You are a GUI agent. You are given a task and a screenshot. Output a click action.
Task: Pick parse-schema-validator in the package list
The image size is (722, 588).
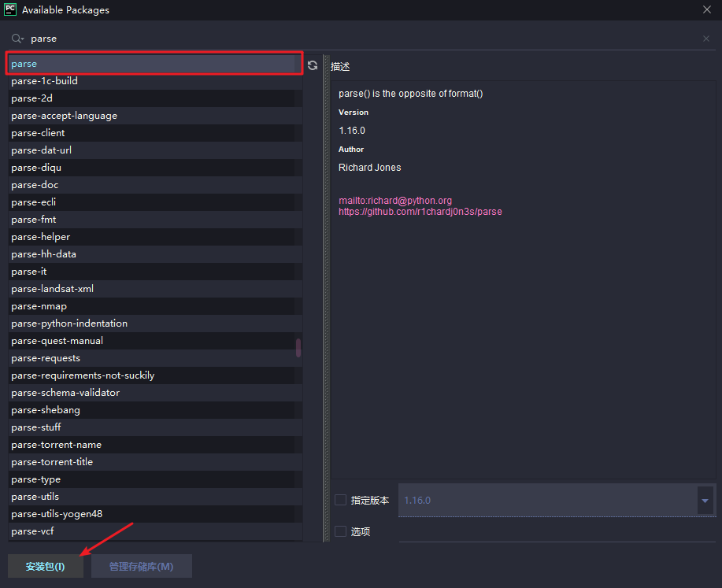[65, 393]
